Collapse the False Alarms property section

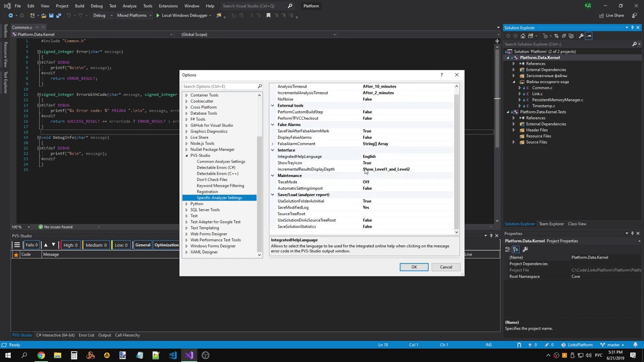[x=273, y=125]
